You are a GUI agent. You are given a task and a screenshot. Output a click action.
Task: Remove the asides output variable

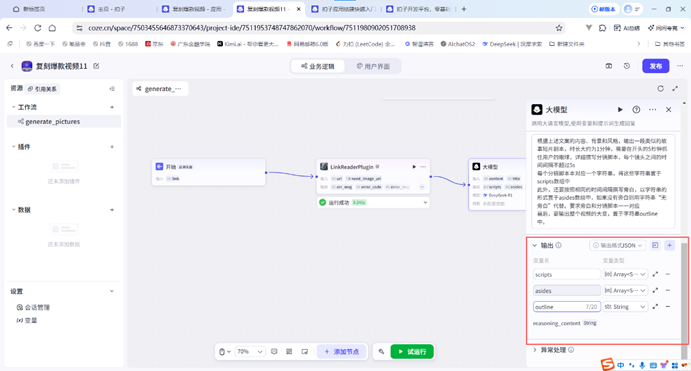[x=668, y=290]
